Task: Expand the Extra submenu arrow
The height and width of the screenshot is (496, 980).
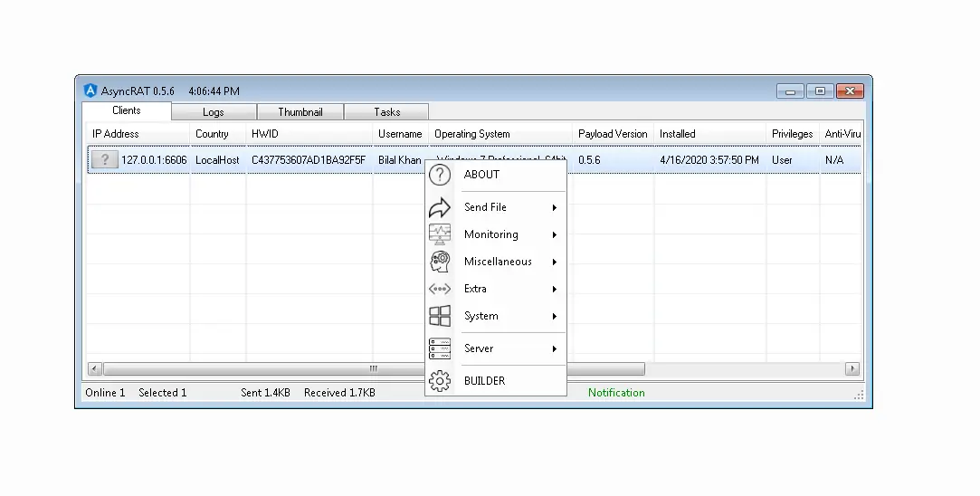Action: [554, 289]
